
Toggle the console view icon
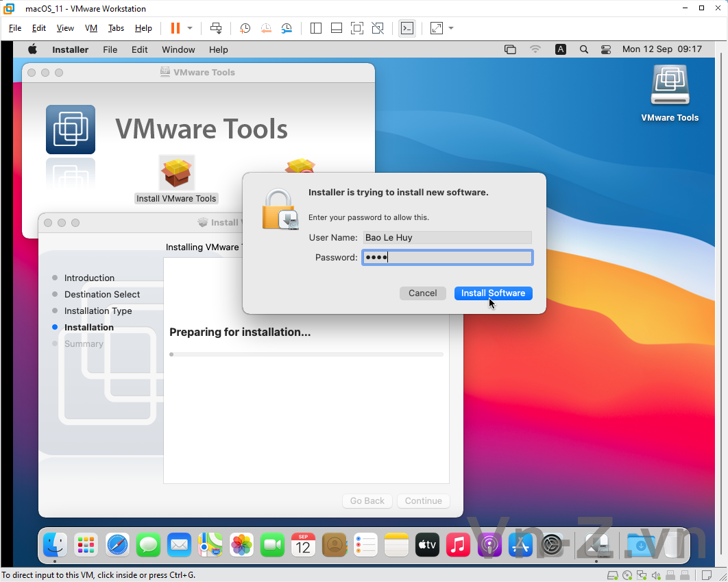pos(407,28)
